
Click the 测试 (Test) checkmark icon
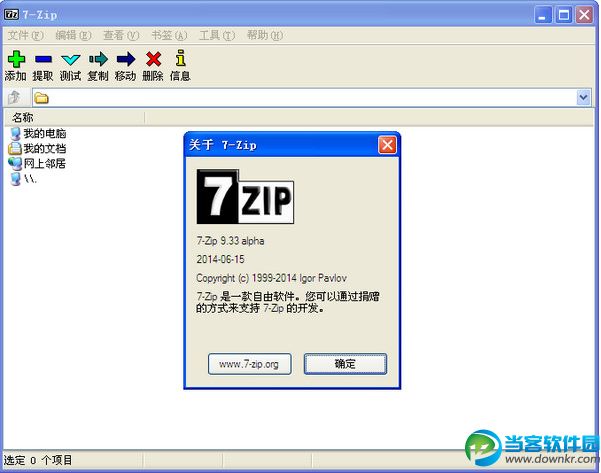click(x=71, y=59)
